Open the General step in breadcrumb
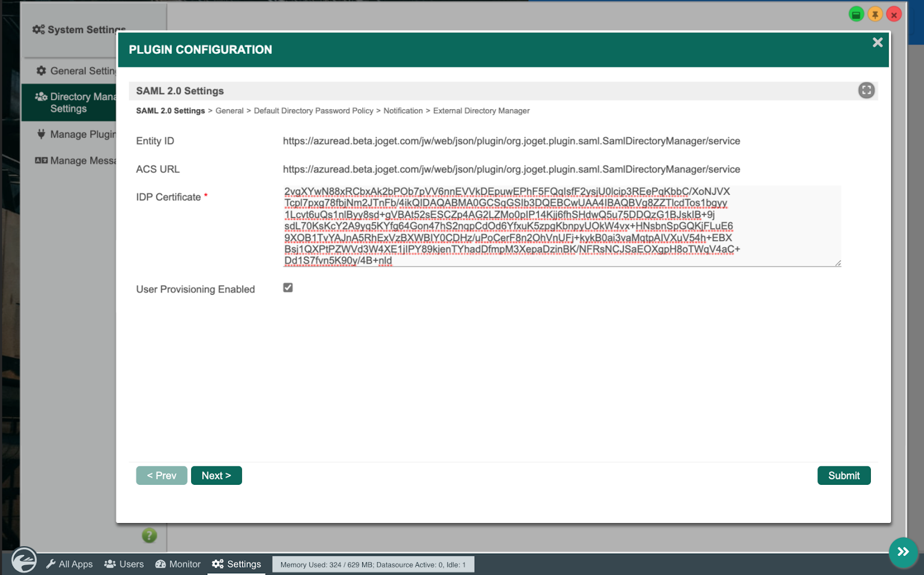Viewport: 924px width, 575px height. click(x=229, y=111)
